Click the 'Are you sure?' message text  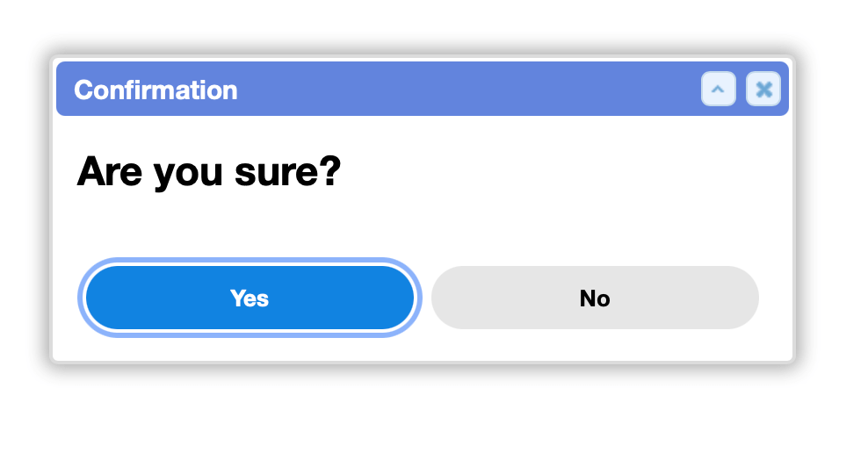coord(209,171)
